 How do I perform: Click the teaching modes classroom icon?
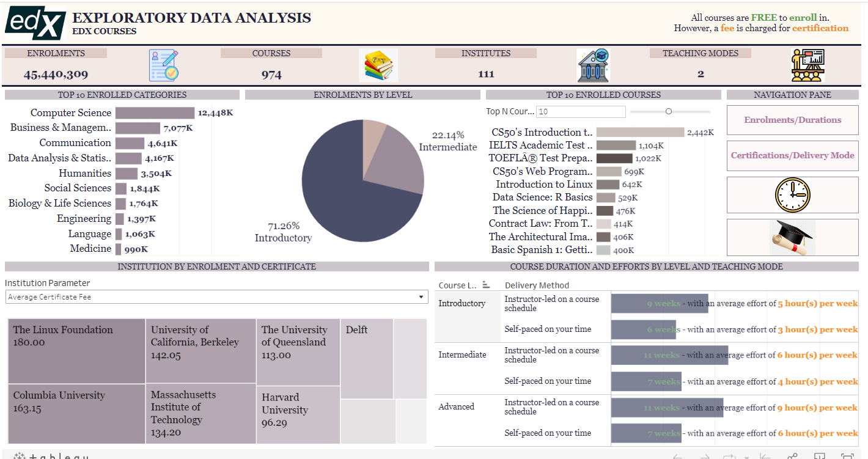coord(807,65)
